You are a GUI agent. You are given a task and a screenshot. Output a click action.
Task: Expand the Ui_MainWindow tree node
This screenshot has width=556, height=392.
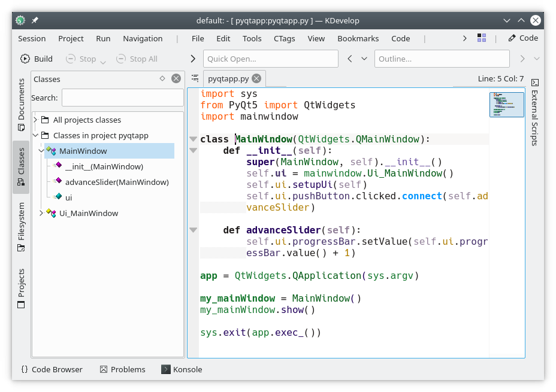coord(40,213)
